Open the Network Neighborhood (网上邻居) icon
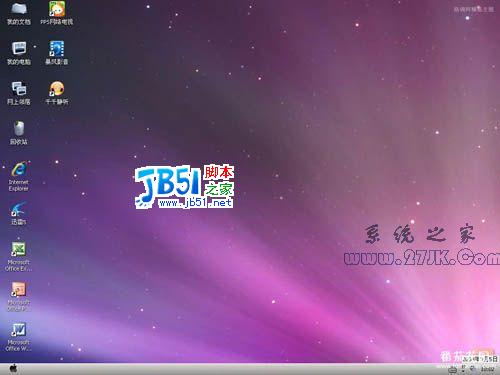500x375 pixels. [x=19, y=93]
